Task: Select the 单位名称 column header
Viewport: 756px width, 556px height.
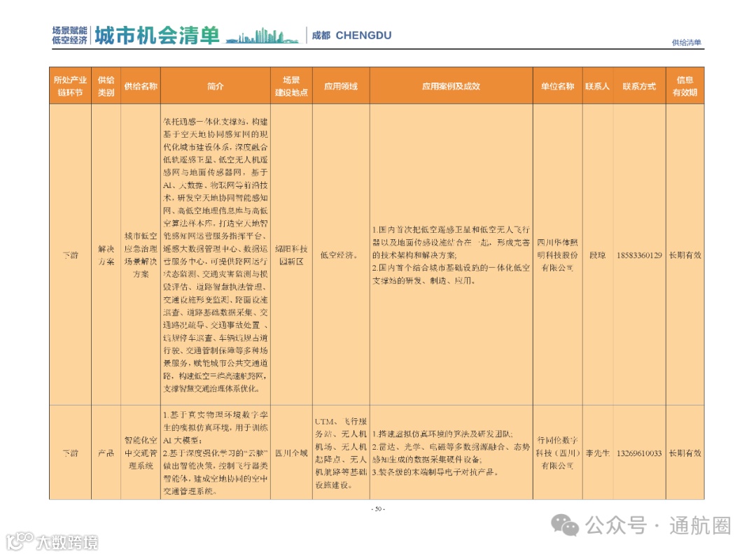Action: [557, 86]
